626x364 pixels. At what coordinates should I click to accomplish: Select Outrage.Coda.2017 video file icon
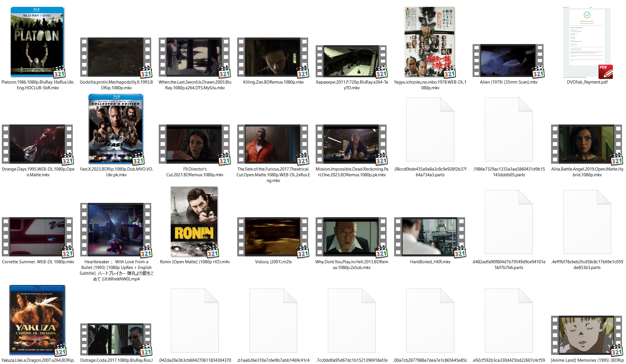pyautogui.click(x=116, y=339)
